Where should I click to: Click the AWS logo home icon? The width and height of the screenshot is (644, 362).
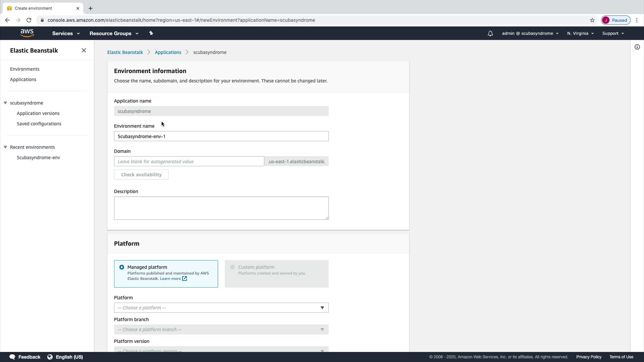pyautogui.click(x=27, y=33)
